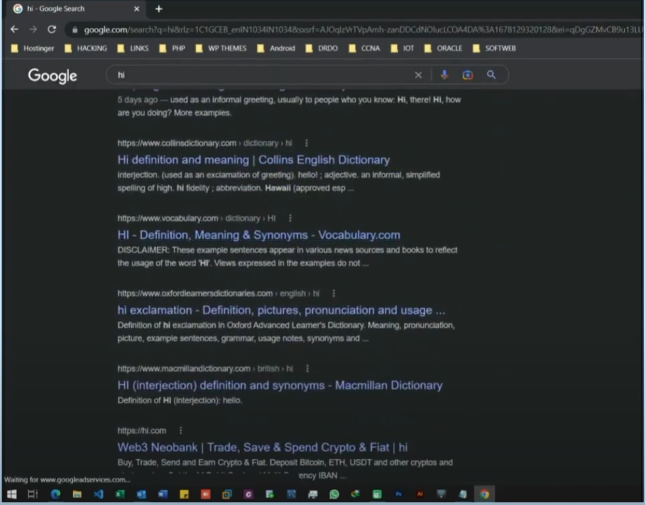Focus the Google search input field
This screenshot has height=505, width=645.
click(x=263, y=75)
